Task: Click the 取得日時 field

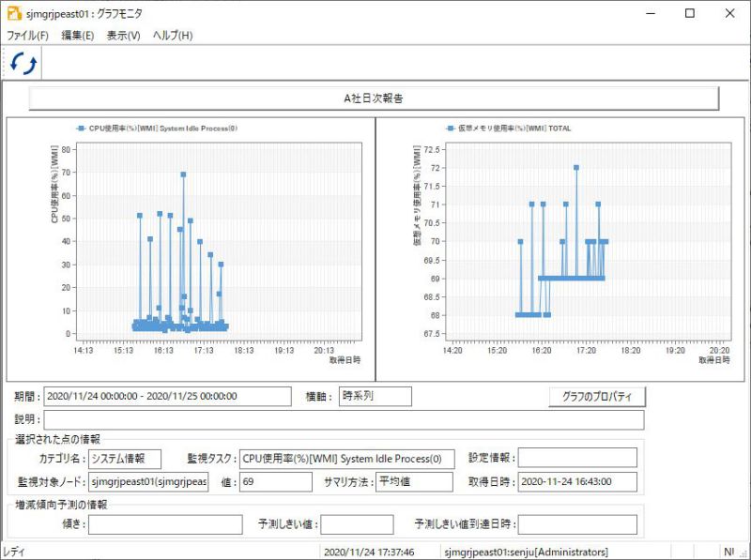Action: point(577,481)
